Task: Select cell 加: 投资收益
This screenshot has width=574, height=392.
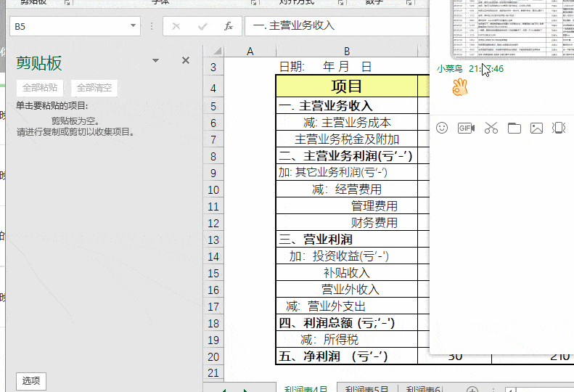Action: tap(347, 256)
